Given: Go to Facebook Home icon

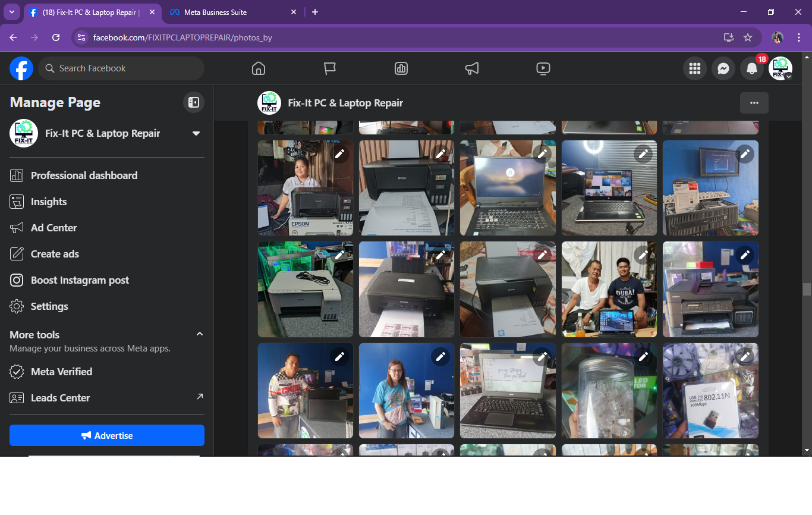Looking at the screenshot, I should click(x=259, y=68).
